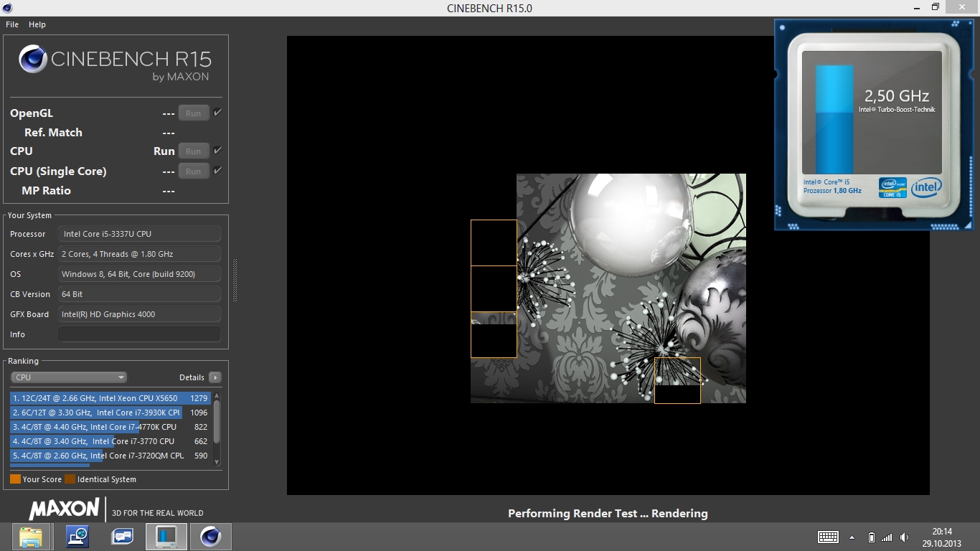
Task: Click the Turbo Boost blue frequency bar
Action: click(x=834, y=119)
